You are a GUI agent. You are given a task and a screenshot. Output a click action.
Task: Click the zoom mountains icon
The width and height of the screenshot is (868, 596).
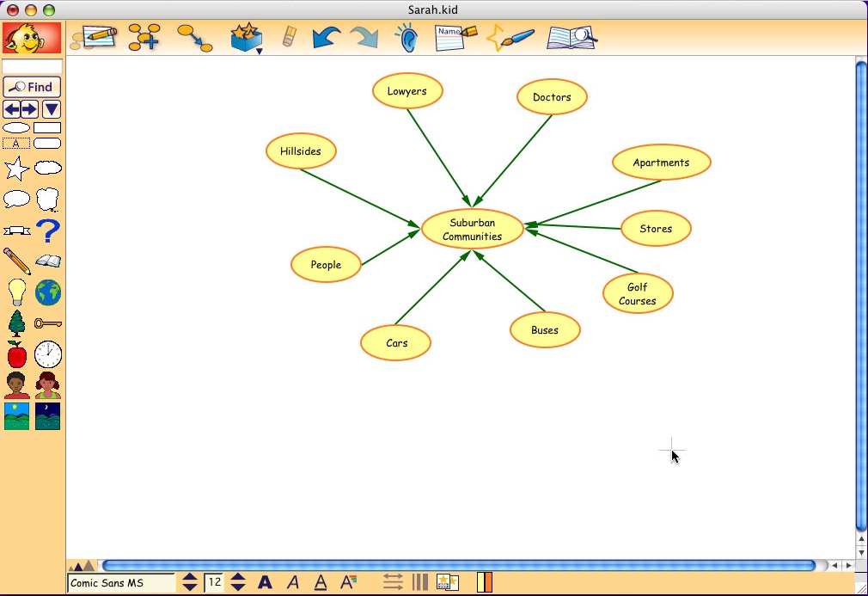pos(82,566)
